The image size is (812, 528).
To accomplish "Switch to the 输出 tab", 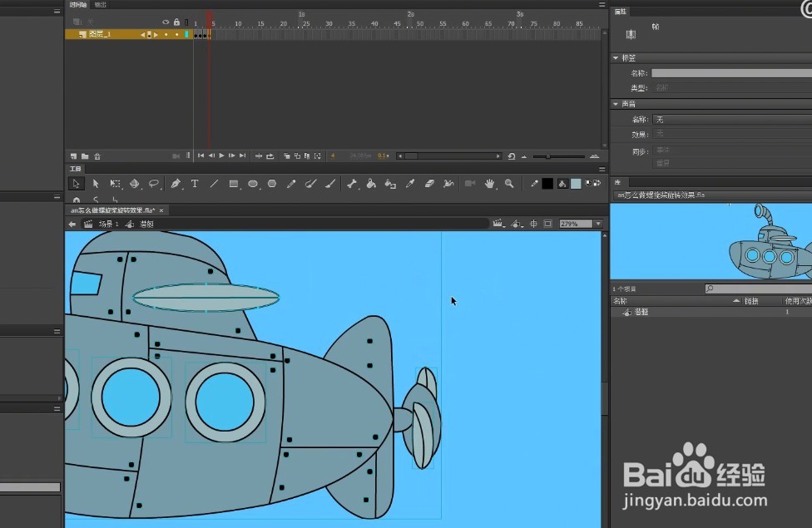I will tap(101, 5).
